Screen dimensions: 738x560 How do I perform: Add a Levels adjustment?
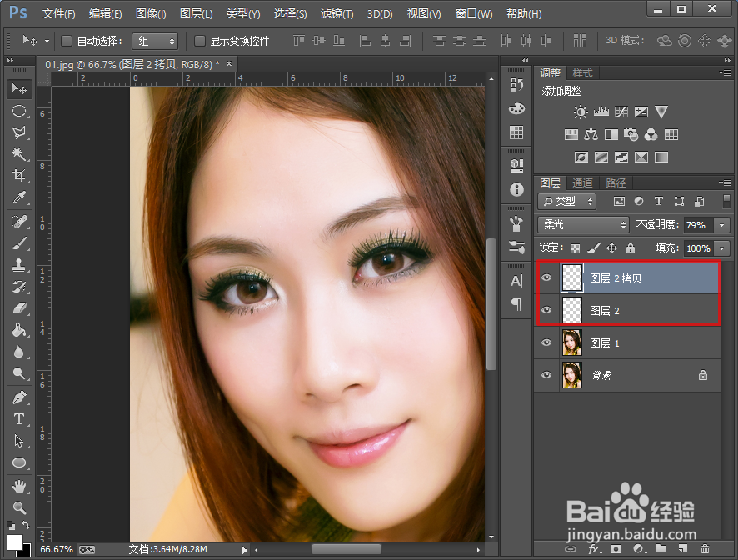[x=601, y=112]
